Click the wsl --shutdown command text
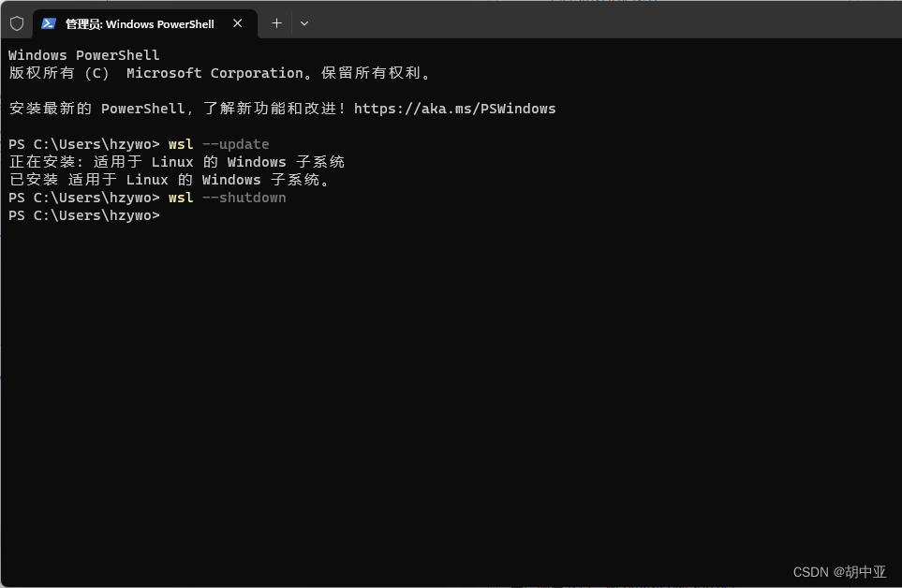 coord(228,198)
